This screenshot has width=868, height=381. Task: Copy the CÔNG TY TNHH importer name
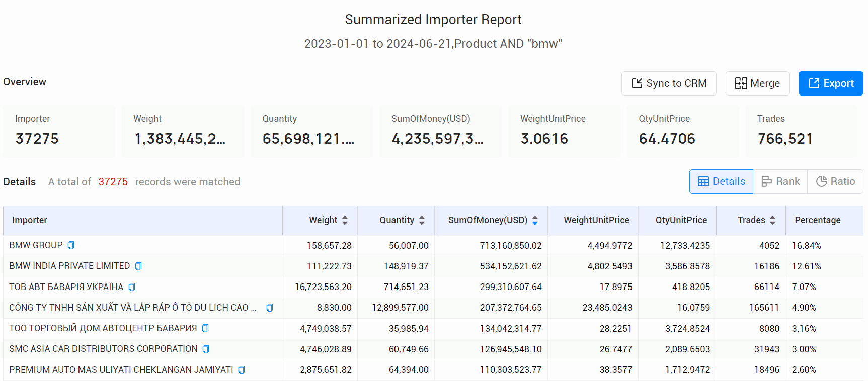270,308
